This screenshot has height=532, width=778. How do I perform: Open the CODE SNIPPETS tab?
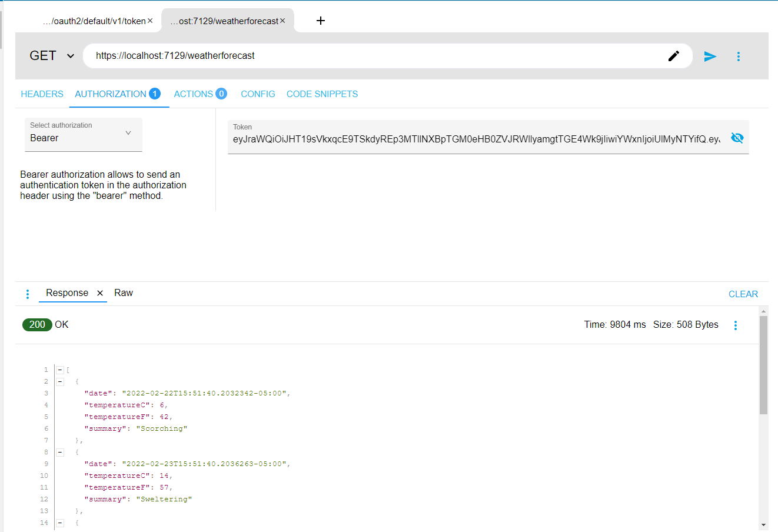point(322,94)
